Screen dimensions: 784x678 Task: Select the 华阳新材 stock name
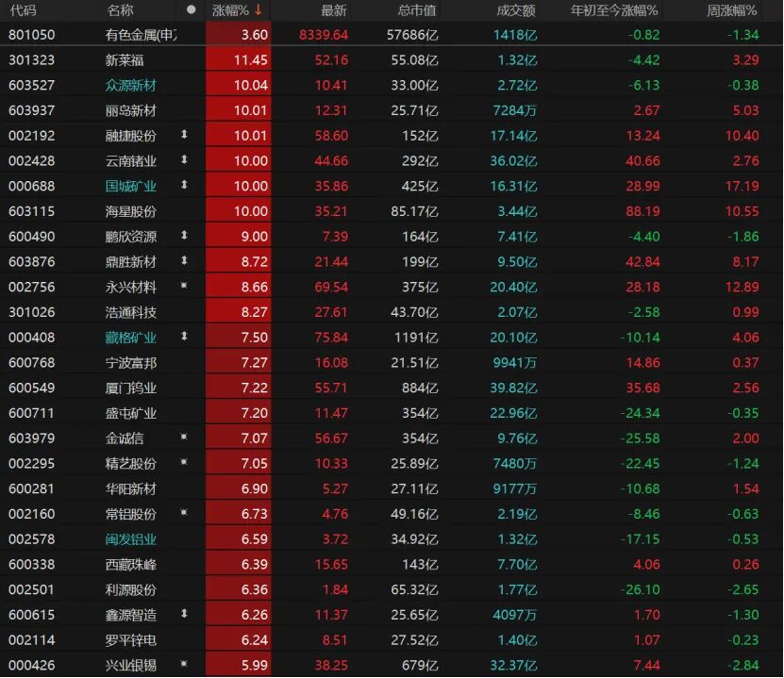(131, 489)
